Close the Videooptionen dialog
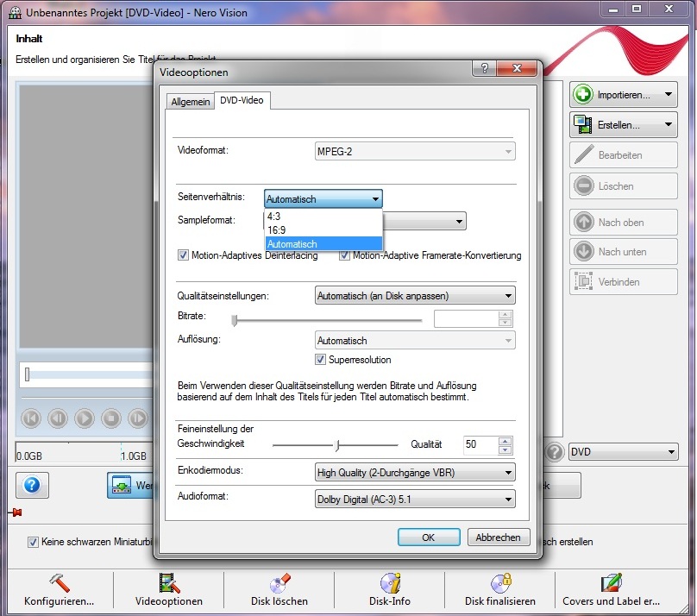697x616 pixels. coord(517,68)
